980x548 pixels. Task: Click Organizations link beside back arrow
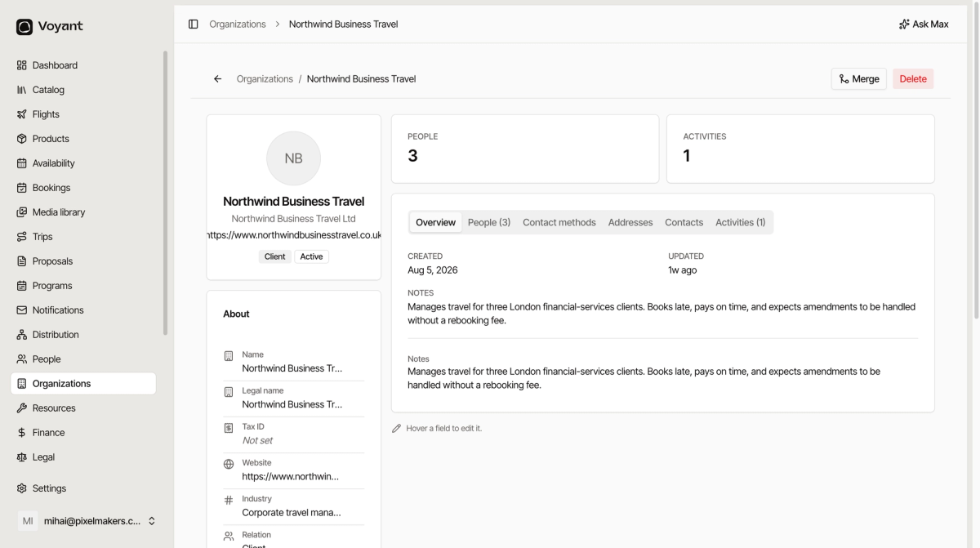[x=265, y=79]
